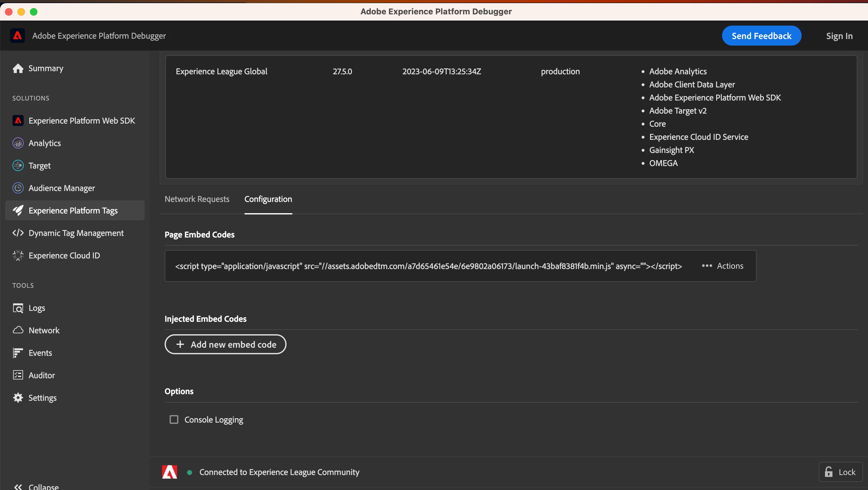
Task: Click Add new embed code button
Action: (x=225, y=345)
